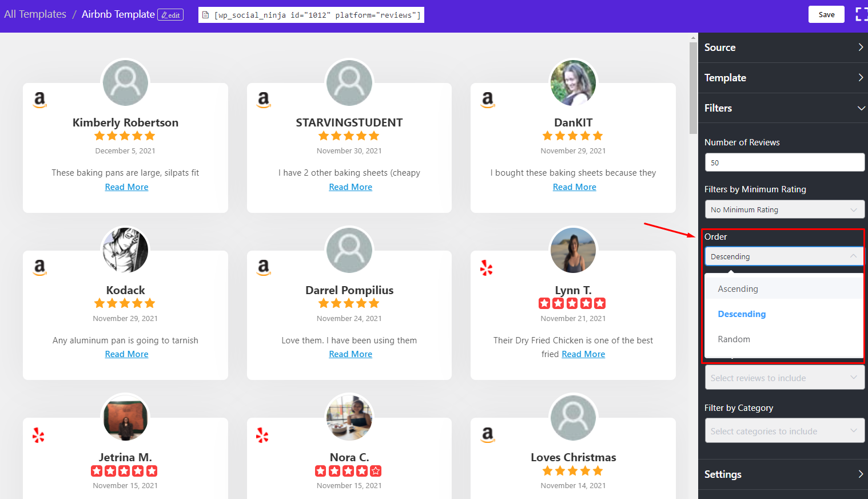This screenshot has height=499, width=868.
Task: Click the shortcode copy icon
Action: coord(206,15)
